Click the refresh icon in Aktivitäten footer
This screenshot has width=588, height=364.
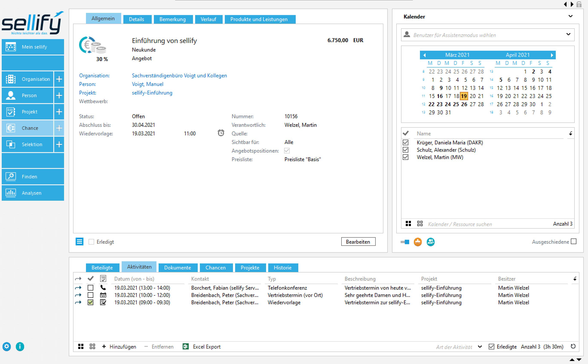pos(573,346)
